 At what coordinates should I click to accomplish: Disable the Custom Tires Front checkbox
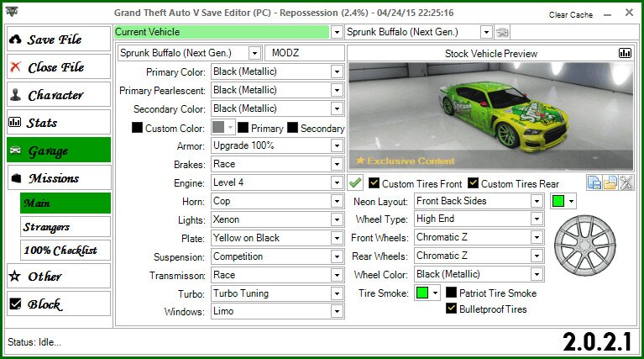coord(373,183)
